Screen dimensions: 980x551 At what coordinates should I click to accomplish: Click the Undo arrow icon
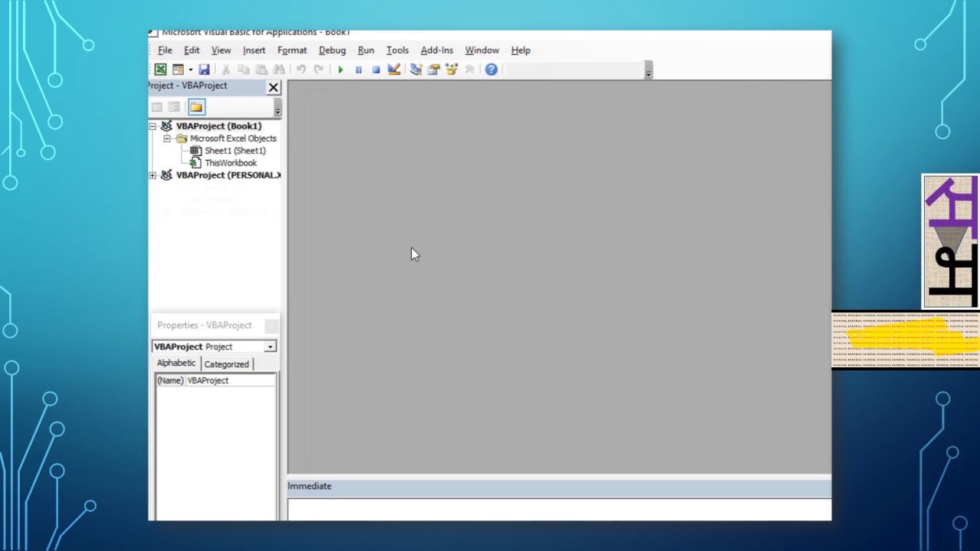301,70
